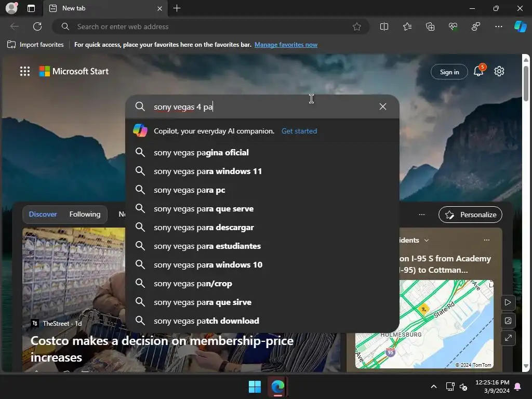This screenshot has width=532, height=399.
Task: Refresh the page with the reload icon
Action: [x=37, y=26]
